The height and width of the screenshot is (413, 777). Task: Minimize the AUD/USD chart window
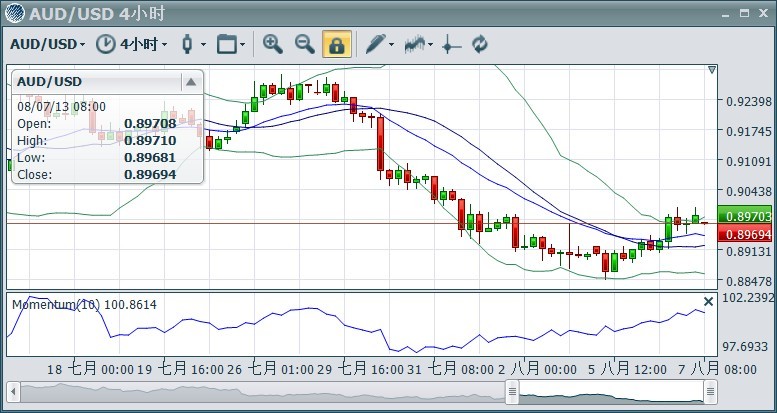pyautogui.click(x=725, y=14)
